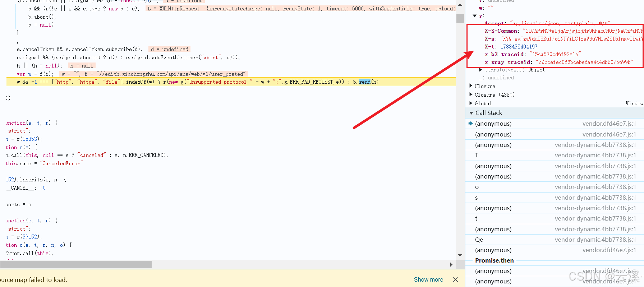Click the horizontal scrollbar right arrow
The width and height of the screenshot is (644, 287).
451,264
